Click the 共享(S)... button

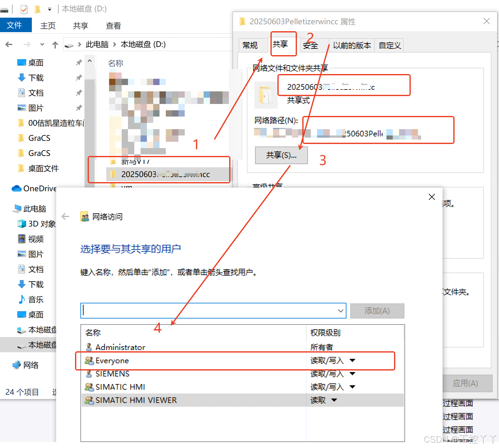coord(281,155)
